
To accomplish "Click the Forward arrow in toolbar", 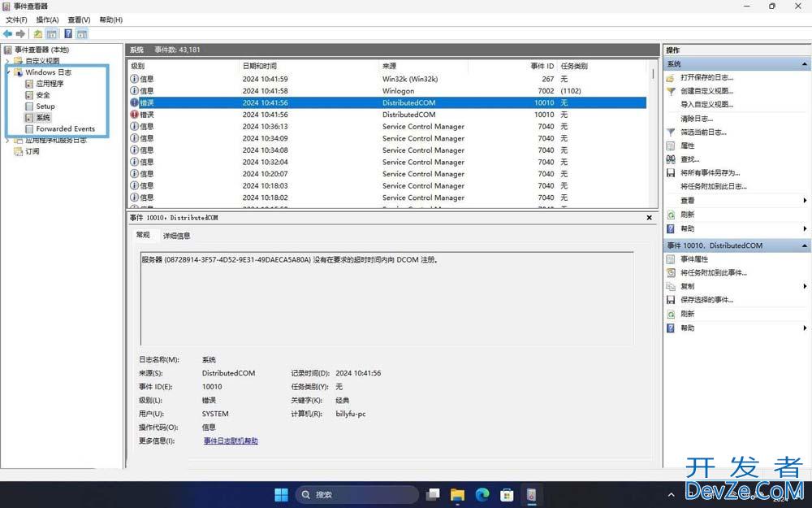I will [21, 34].
